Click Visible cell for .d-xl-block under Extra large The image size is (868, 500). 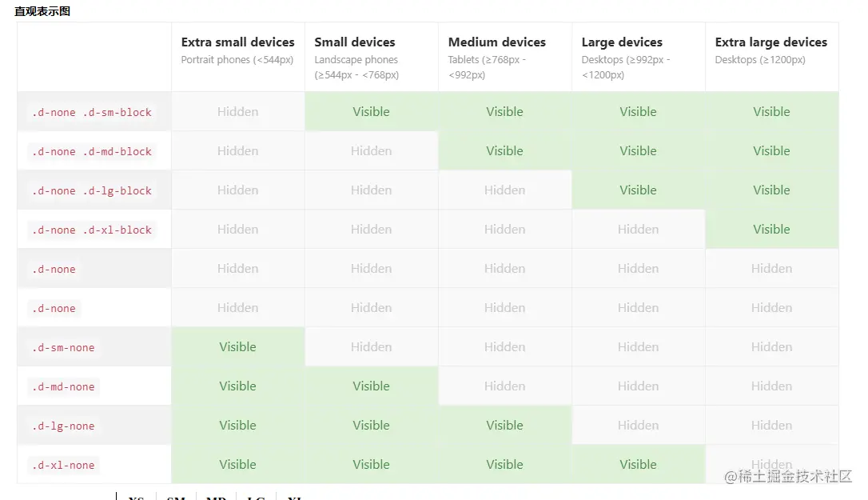771,229
